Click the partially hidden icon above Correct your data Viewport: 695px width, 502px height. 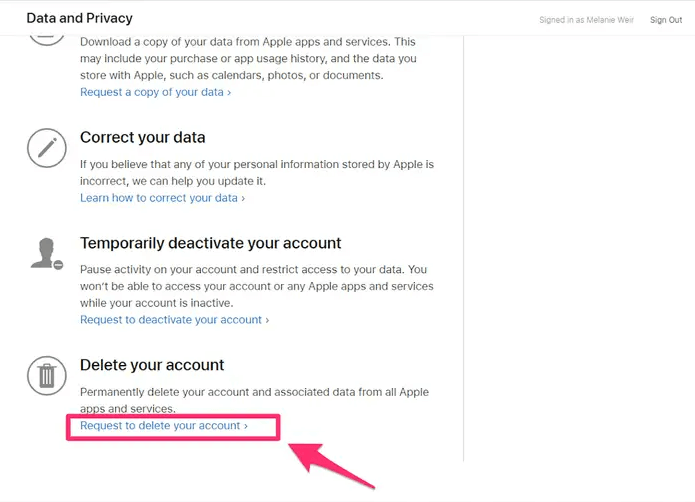[x=47, y=40]
